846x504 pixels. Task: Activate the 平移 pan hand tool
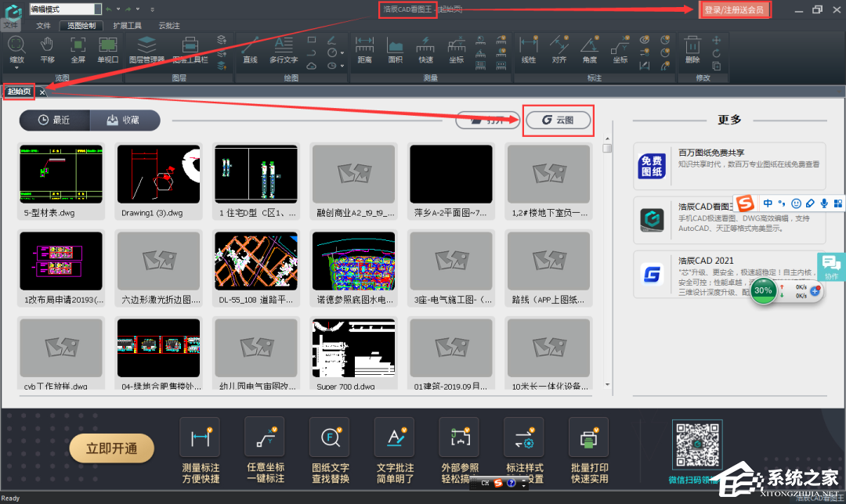[48, 49]
